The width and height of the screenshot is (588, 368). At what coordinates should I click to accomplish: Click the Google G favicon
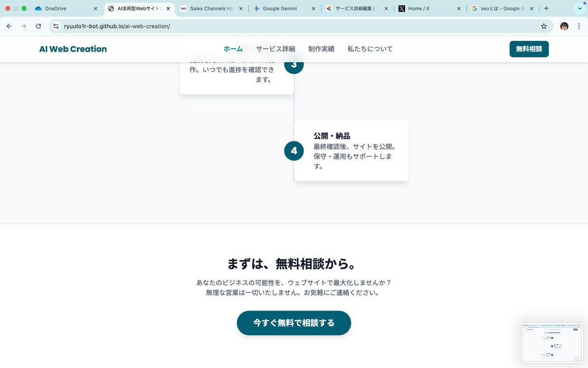tap(474, 9)
